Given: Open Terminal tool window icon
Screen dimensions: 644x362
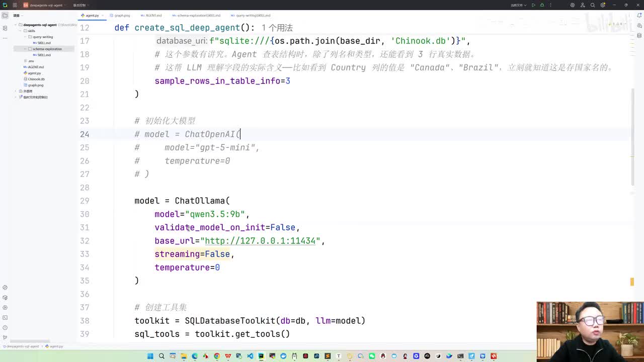Looking at the screenshot, I should 5,318.
